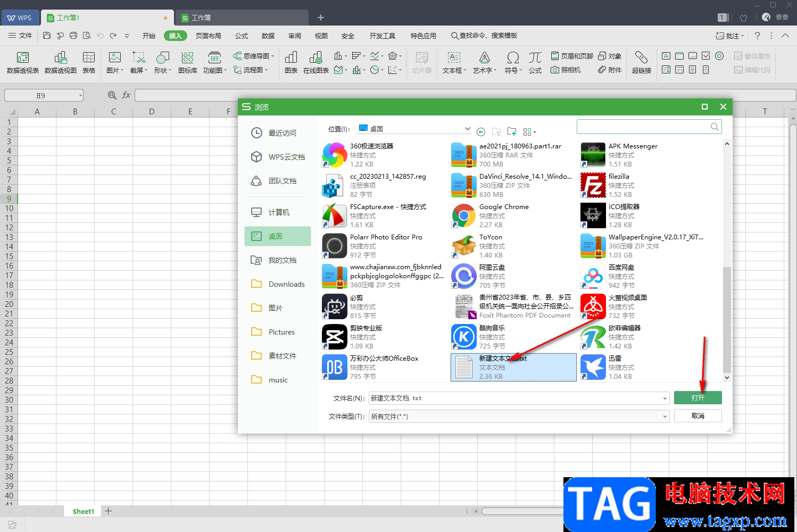Viewport: 797px width, 532px height.
Task: Select 团队文档 in dialog sidebar
Action: coord(277,181)
